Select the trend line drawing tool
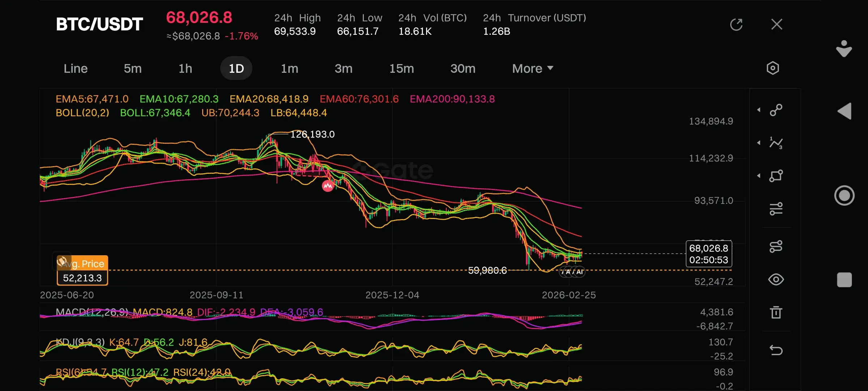Image resolution: width=868 pixels, height=391 pixels. coord(776,110)
